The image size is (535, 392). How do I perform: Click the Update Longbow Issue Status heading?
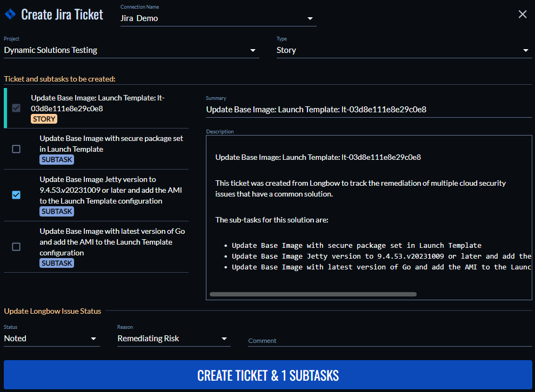tap(52, 311)
